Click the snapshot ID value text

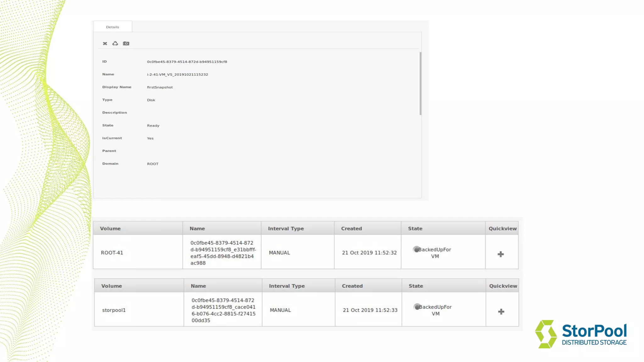(187, 62)
